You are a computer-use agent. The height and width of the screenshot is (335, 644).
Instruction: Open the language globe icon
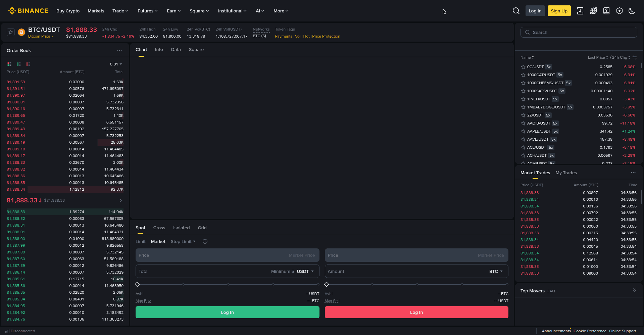(593, 11)
